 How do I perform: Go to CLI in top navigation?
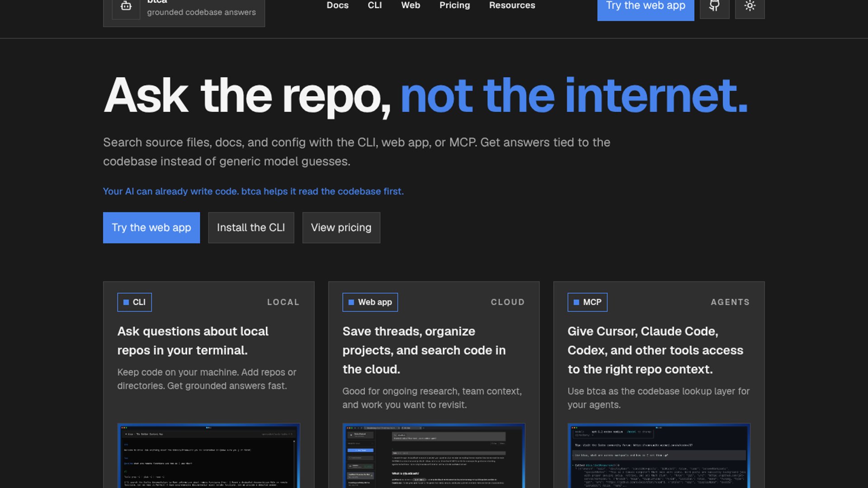tap(374, 5)
